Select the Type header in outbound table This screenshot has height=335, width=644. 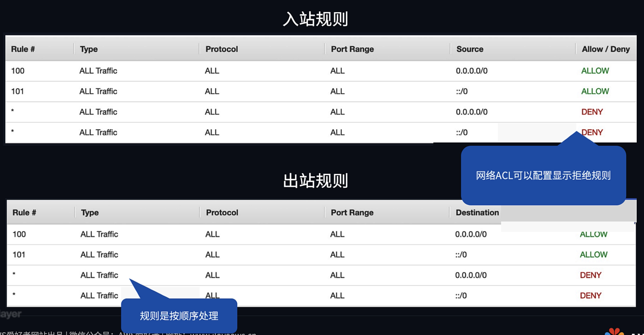coord(90,213)
